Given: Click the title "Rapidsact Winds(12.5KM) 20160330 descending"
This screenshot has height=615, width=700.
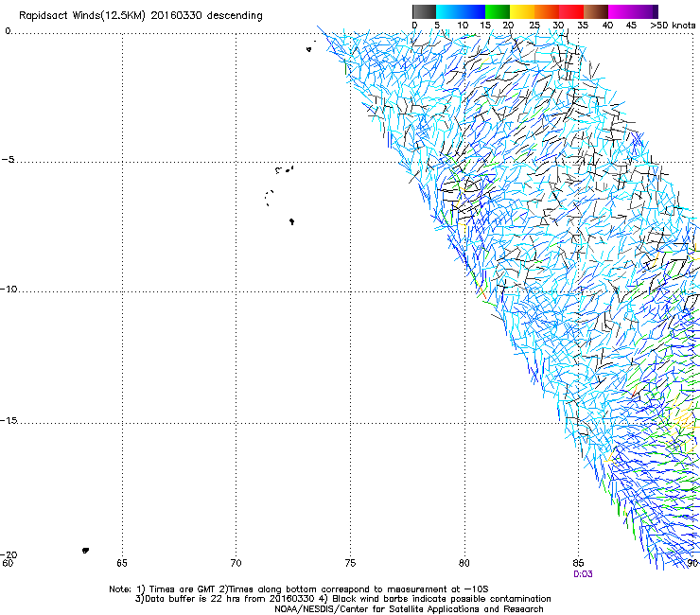Looking at the screenshot, I should point(141,16).
